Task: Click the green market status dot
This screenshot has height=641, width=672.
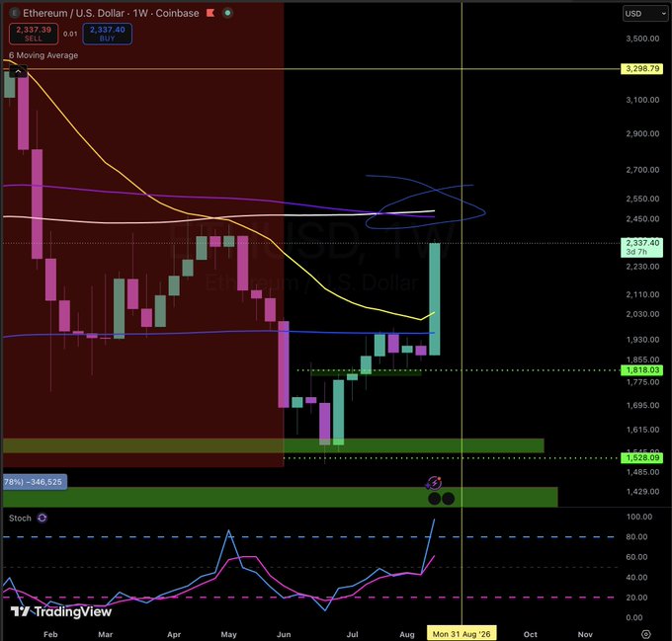Action: pos(228,13)
